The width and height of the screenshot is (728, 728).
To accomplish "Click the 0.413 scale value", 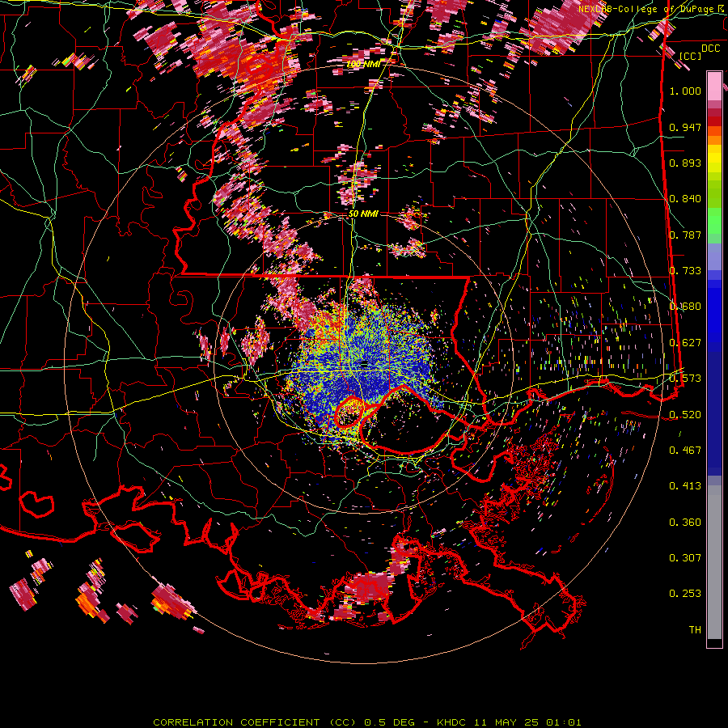I will (x=685, y=486).
